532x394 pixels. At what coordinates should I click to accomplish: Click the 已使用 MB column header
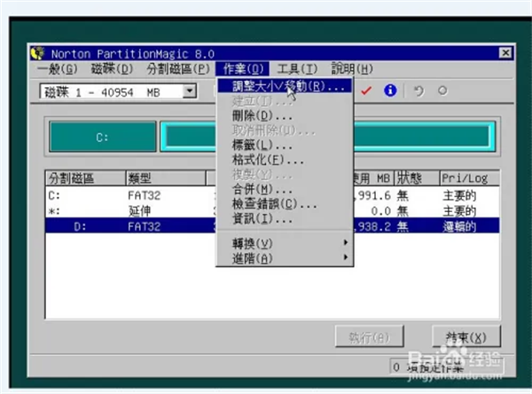[x=373, y=178]
